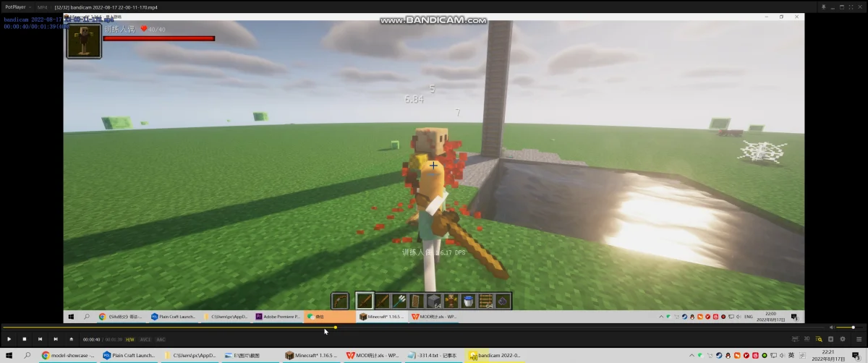Click the red boss health bar in-game

159,38
